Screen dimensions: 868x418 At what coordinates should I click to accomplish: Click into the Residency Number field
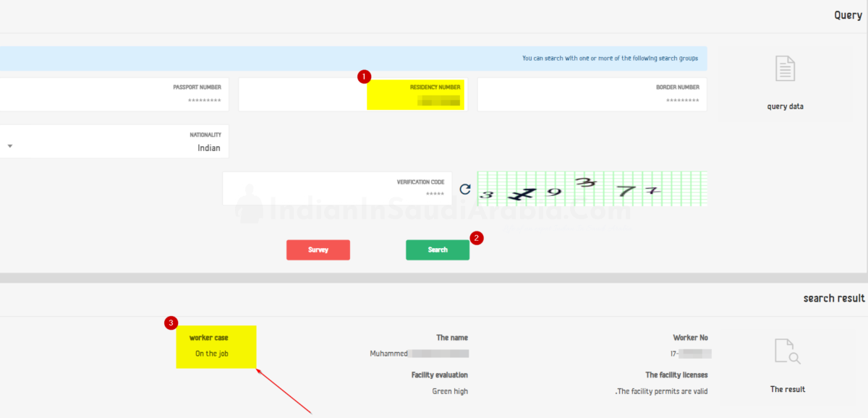353,95
